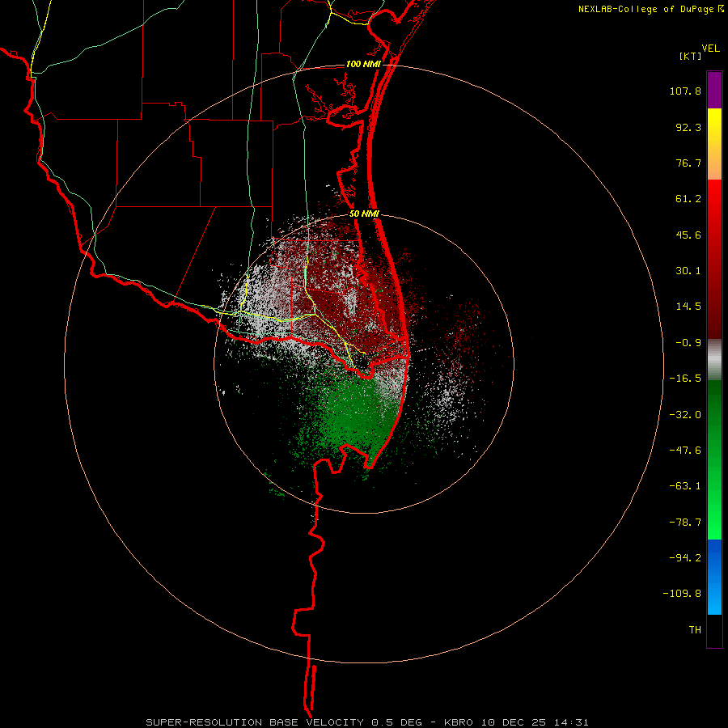Click the -63.1 legend value

[685, 486]
